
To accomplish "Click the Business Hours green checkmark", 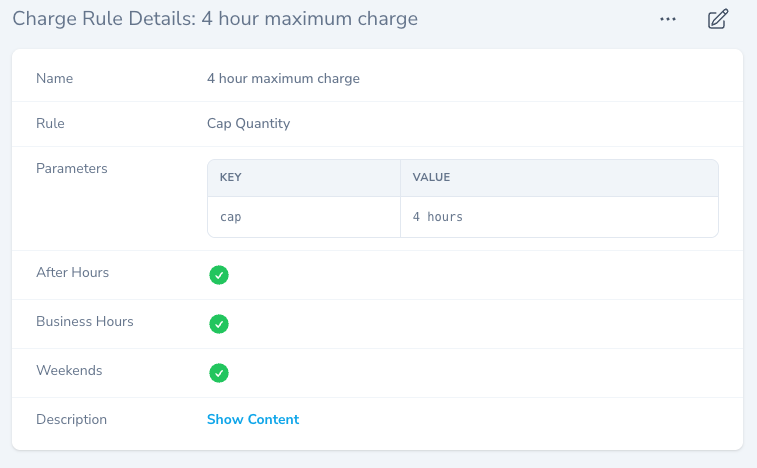I will pyautogui.click(x=219, y=324).
